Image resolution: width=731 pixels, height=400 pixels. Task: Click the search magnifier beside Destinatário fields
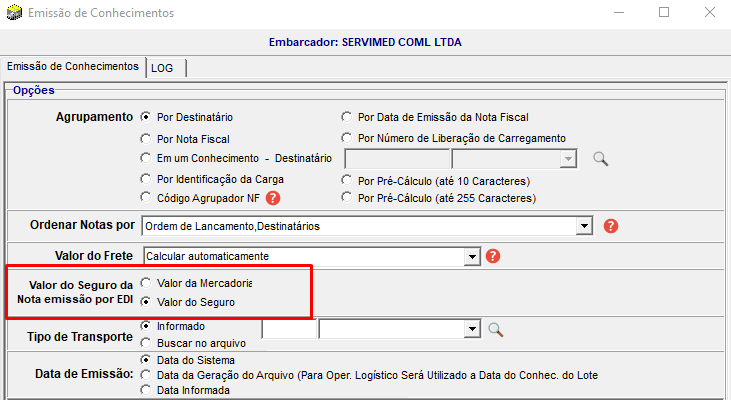point(600,158)
